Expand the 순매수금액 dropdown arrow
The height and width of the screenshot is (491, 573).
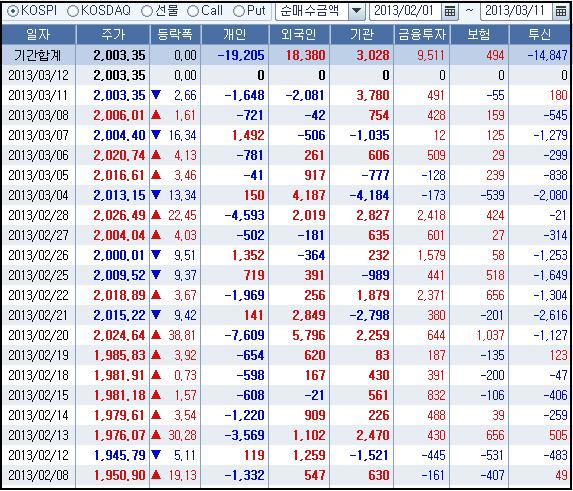pos(356,12)
